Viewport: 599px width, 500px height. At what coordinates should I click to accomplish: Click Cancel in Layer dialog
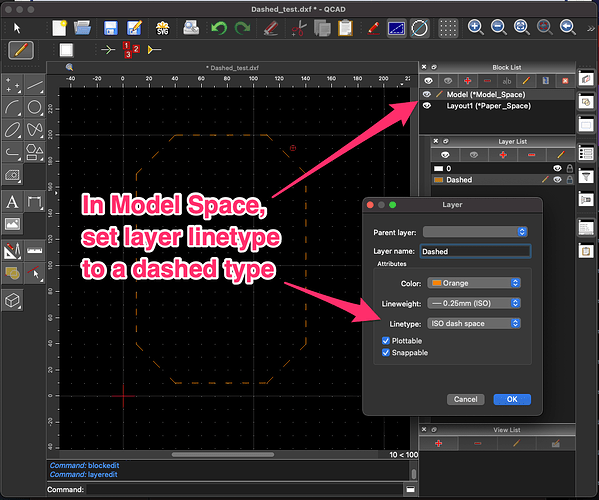coord(465,399)
